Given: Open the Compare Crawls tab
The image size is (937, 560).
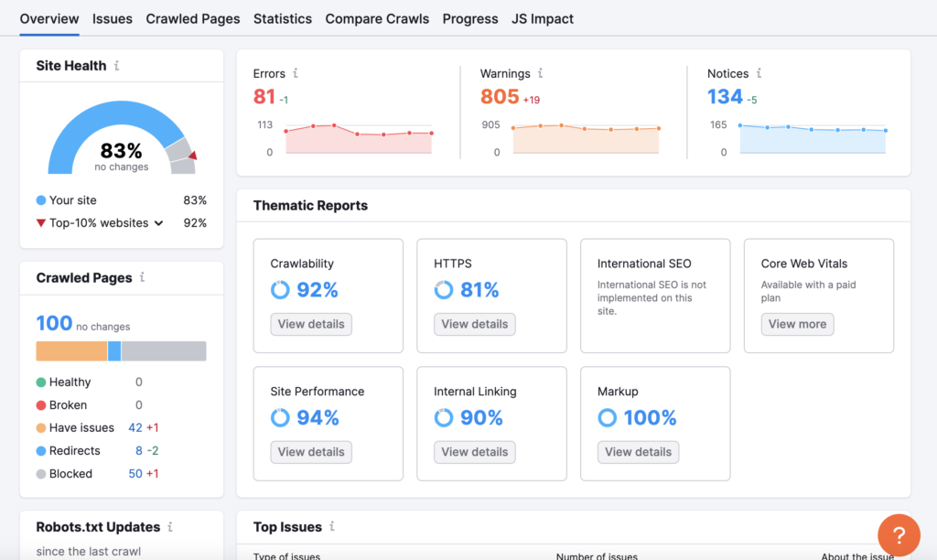Looking at the screenshot, I should click(x=377, y=18).
